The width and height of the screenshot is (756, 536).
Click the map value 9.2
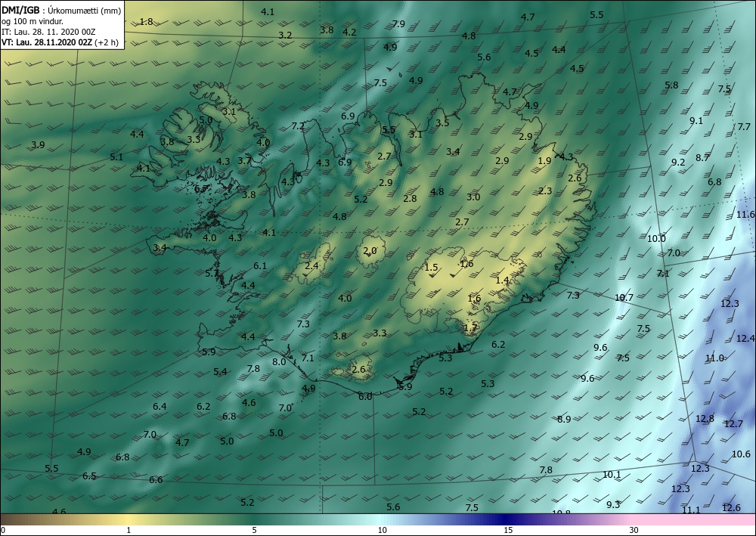678,163
